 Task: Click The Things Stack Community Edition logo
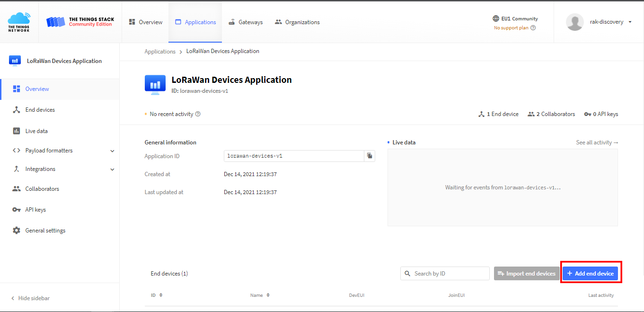79,21
